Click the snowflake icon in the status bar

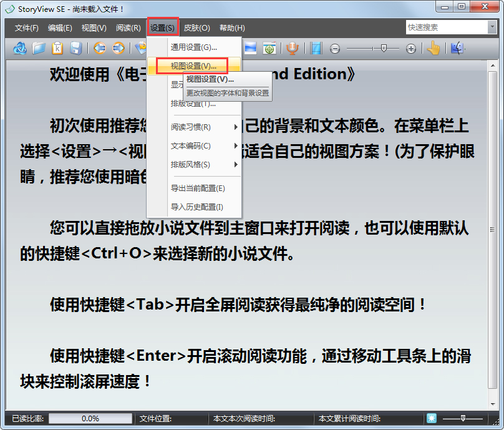pos(430,418)
